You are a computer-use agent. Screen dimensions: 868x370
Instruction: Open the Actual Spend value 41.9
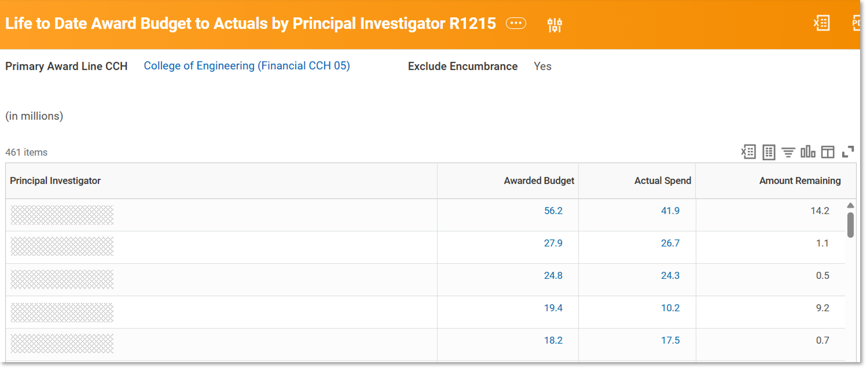[670, 211]
